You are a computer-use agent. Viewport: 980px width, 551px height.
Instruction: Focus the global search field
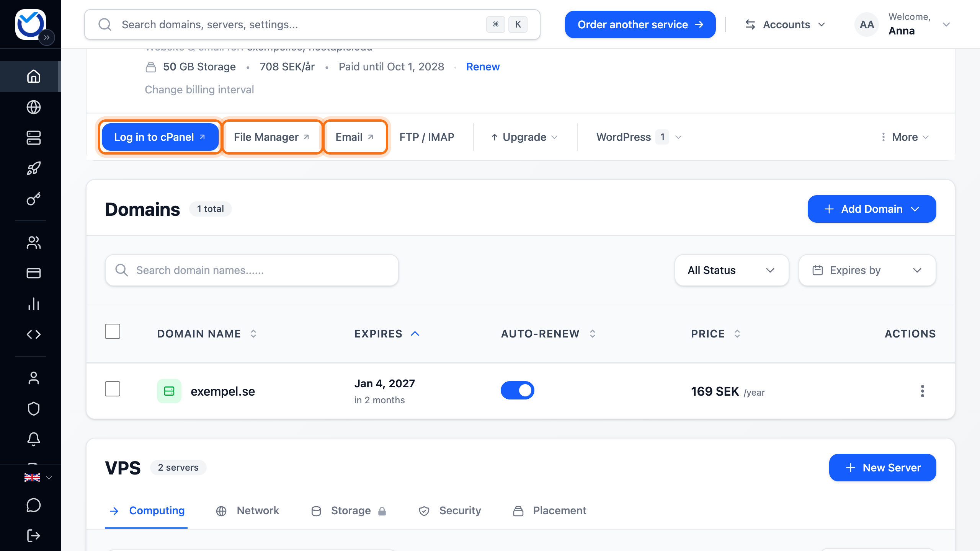[312, 24]
